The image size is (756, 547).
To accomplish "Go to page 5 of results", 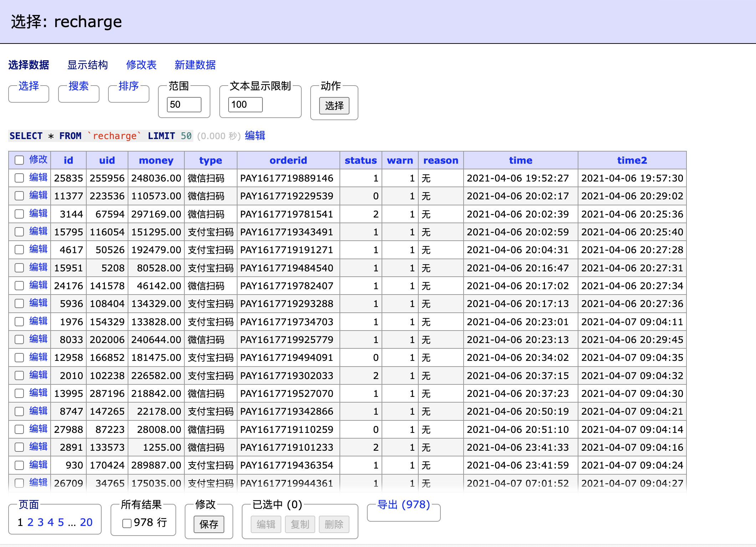I will (x=61, y=522).
